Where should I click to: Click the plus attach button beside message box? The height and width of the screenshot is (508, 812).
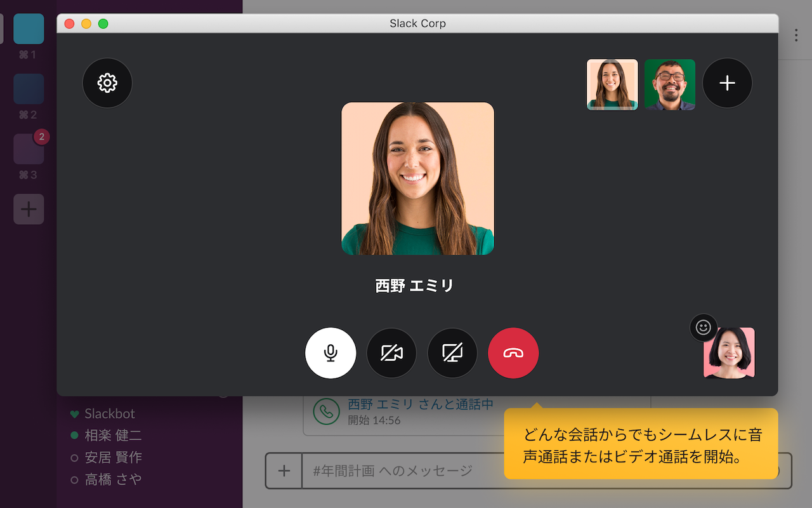pos(284,471)
